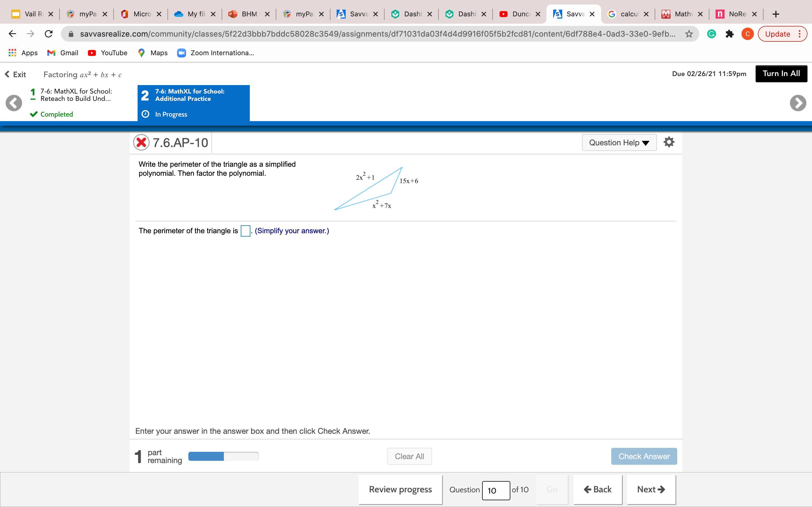Image resolution: width=812 pixels, height=507 pixels.
Task: Click the Review progress button
Action: tap(400, 489)
